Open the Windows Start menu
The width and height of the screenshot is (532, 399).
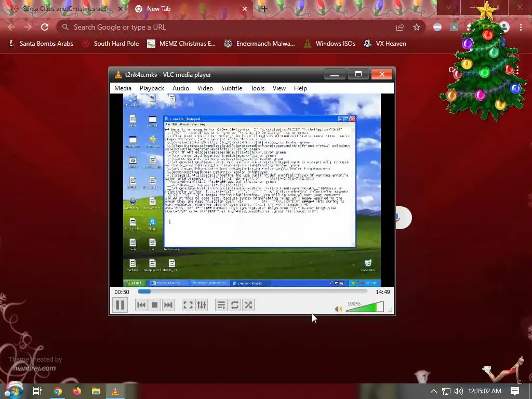13,391
